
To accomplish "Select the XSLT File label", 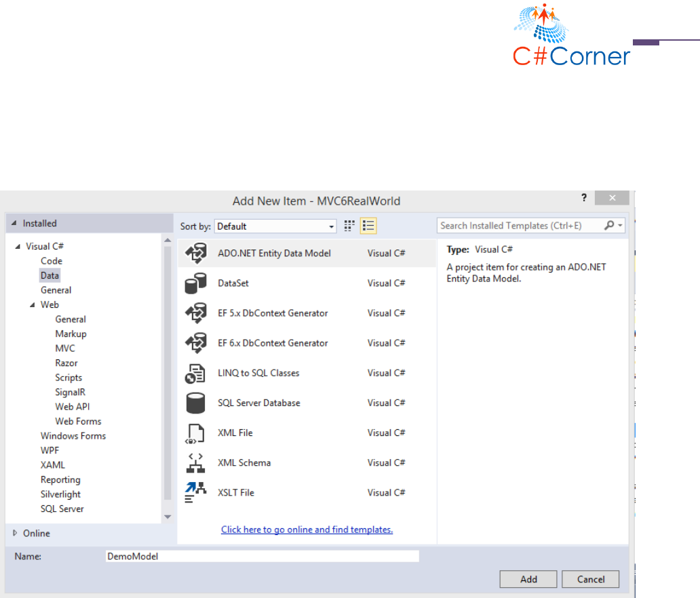I will pyautogui.click(x=236, y=493).
